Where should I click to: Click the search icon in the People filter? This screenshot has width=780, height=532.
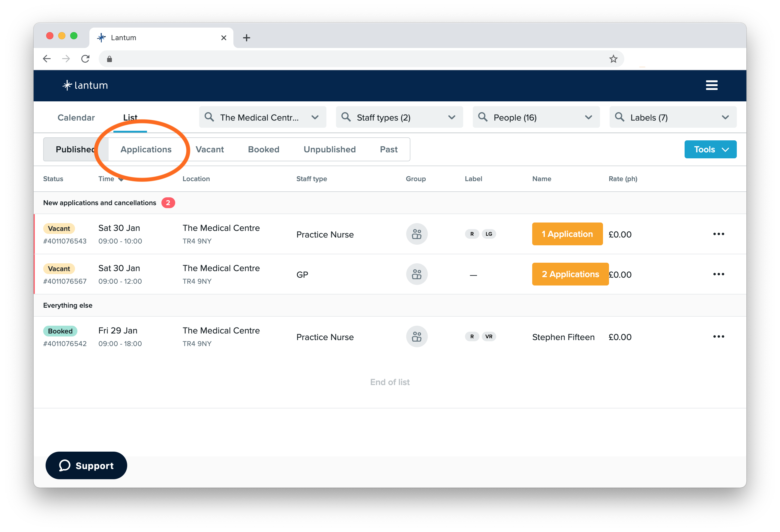pos(483,117)
